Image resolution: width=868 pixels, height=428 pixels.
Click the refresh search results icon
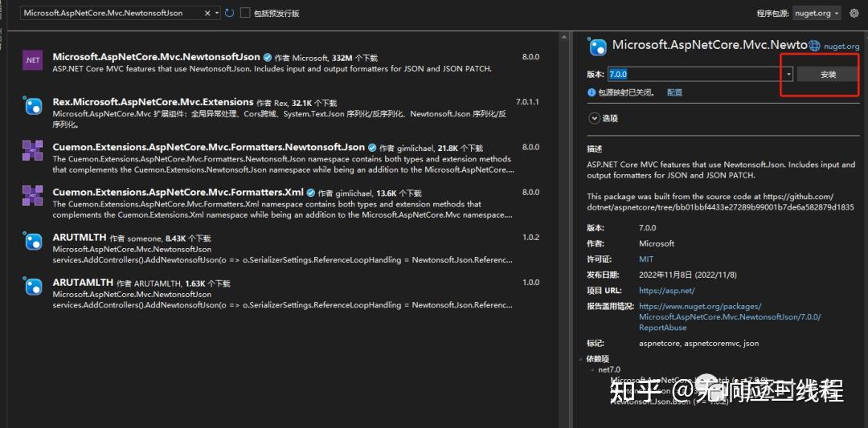point(230,13)
